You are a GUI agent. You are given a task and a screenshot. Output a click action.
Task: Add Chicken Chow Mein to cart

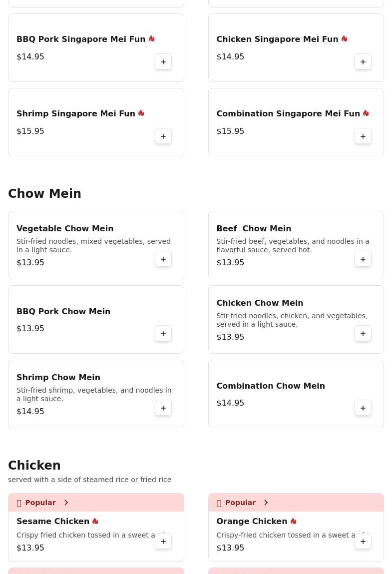point(363,334)
